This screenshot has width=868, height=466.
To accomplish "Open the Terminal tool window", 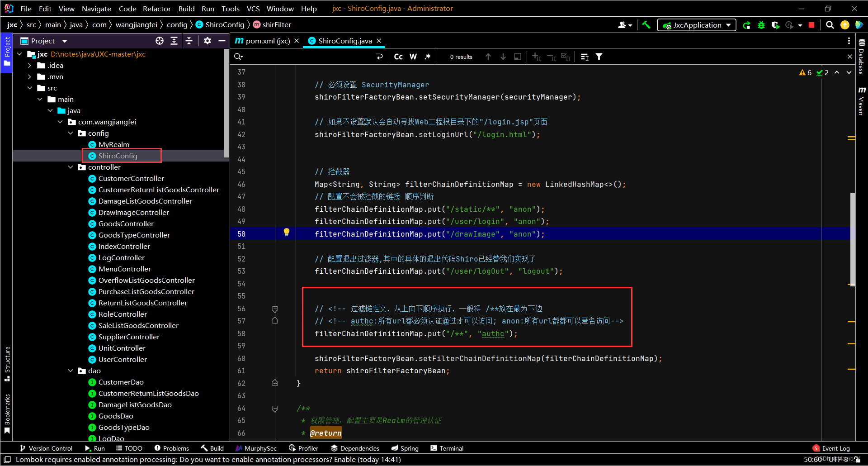I will click(447, 448).
